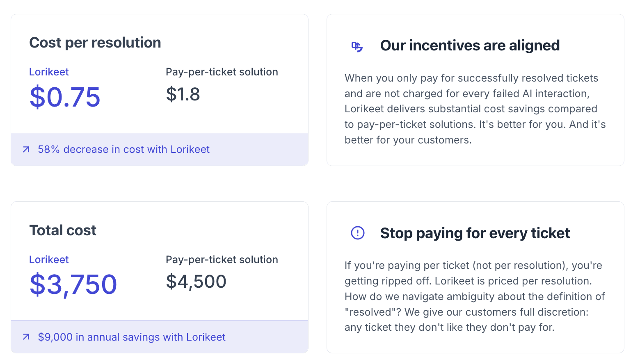Click 'Pay-per-ticket solution' label above $1.8

(222, 72)
